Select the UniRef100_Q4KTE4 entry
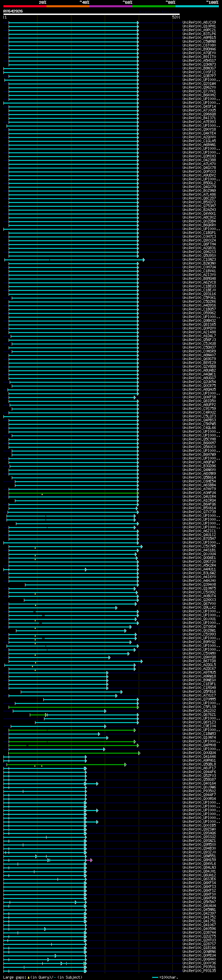 click(199, 133)
